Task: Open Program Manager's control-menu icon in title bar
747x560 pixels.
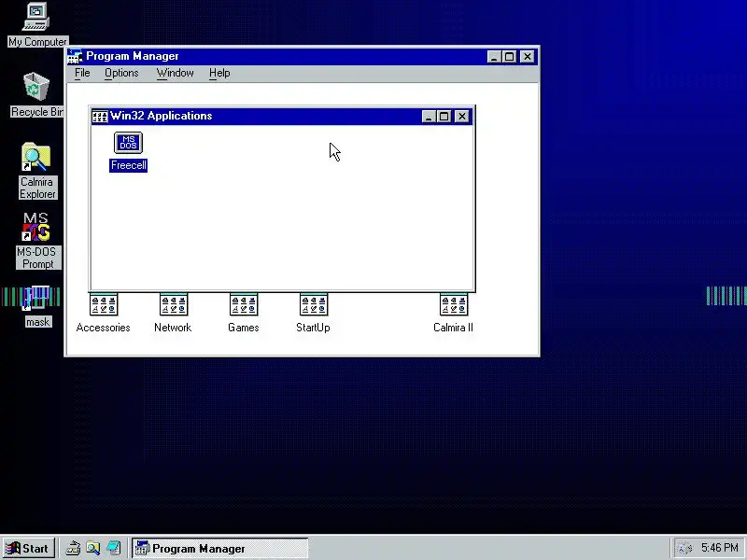Action: pyautogui.click(x=75, y=56)
